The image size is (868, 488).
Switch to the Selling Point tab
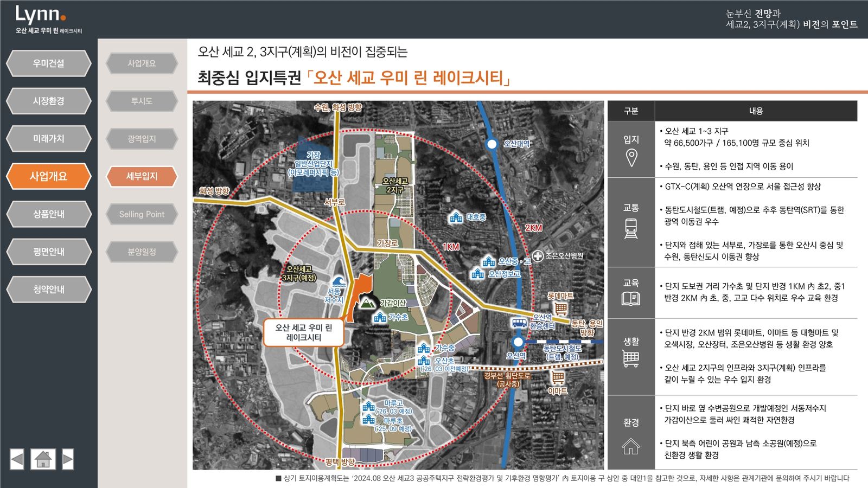(x=142, y=214)
